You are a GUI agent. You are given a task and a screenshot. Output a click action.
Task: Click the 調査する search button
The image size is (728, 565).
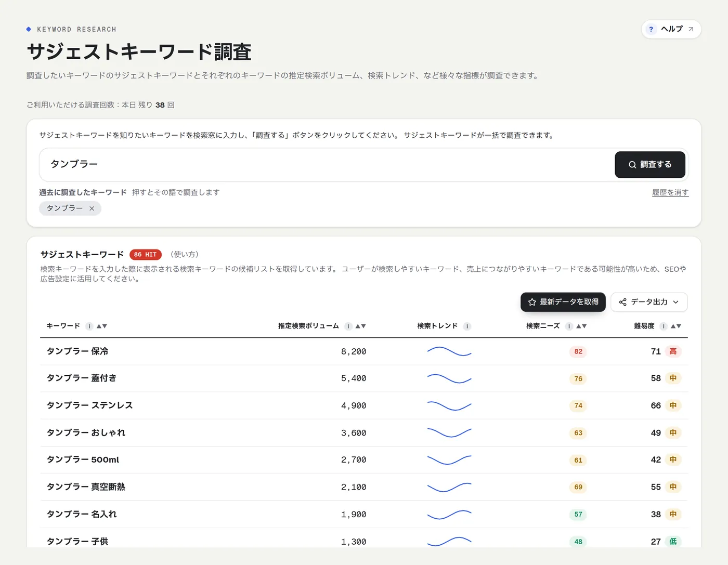coord(650,165)
